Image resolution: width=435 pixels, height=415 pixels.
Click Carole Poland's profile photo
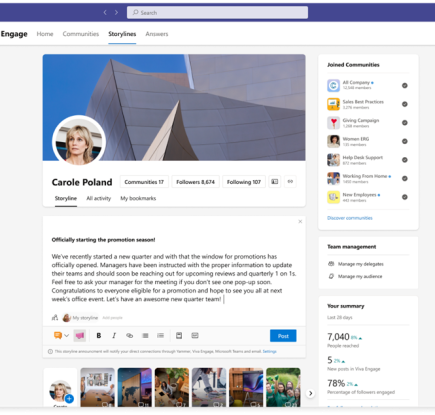(79, 142)
